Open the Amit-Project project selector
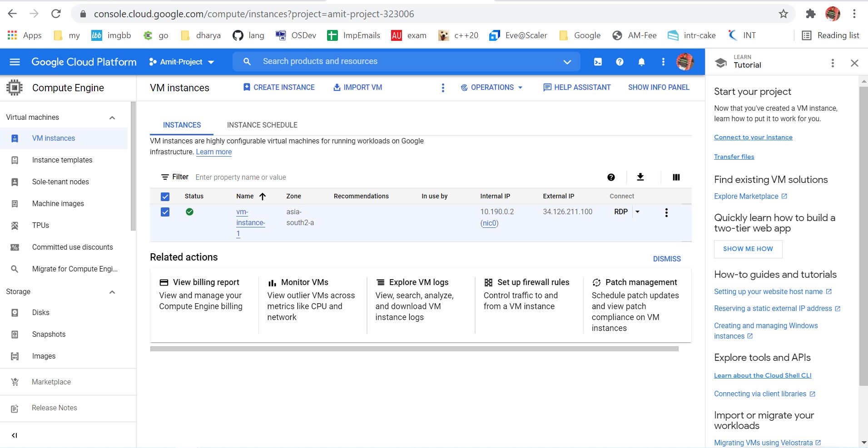 182,62
